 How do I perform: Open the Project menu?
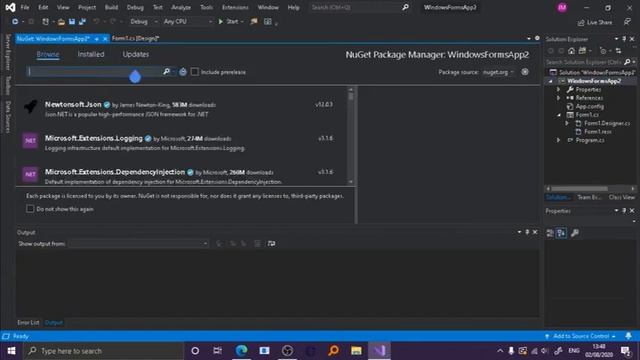coord(87,7)
